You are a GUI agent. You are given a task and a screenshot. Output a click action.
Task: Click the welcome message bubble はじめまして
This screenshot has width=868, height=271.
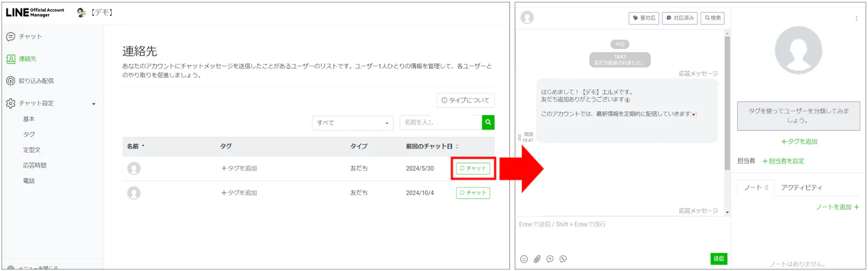pyautogui.click(x=627, y=110)
